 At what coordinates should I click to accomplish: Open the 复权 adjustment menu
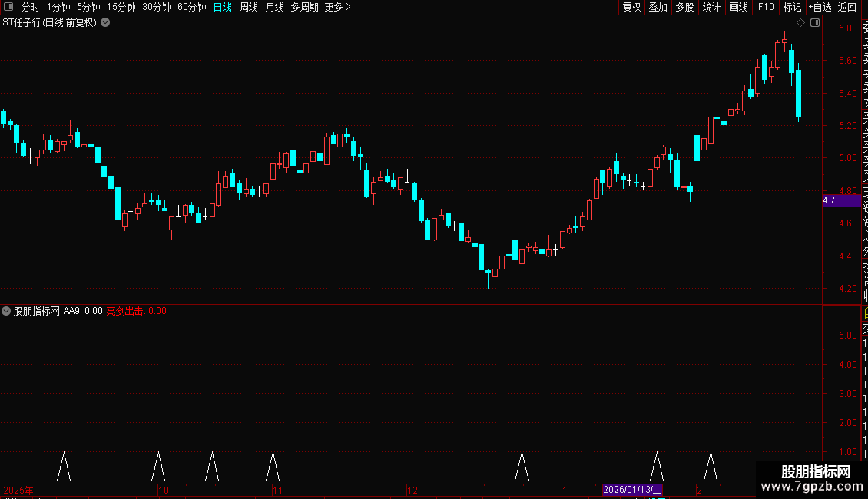tap(631, 7)
